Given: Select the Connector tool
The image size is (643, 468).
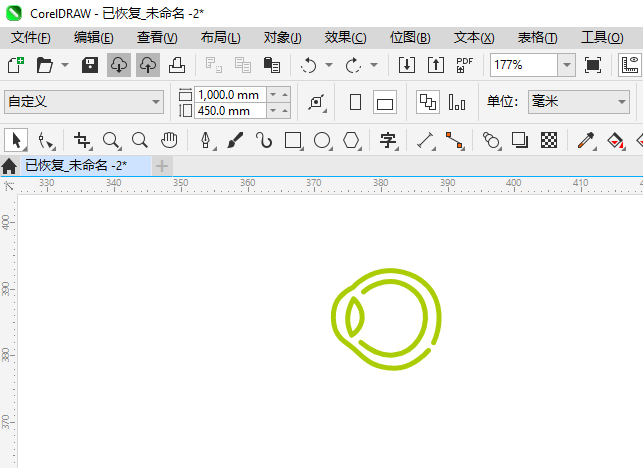Looking at the screenshot, I should (454, 140).
